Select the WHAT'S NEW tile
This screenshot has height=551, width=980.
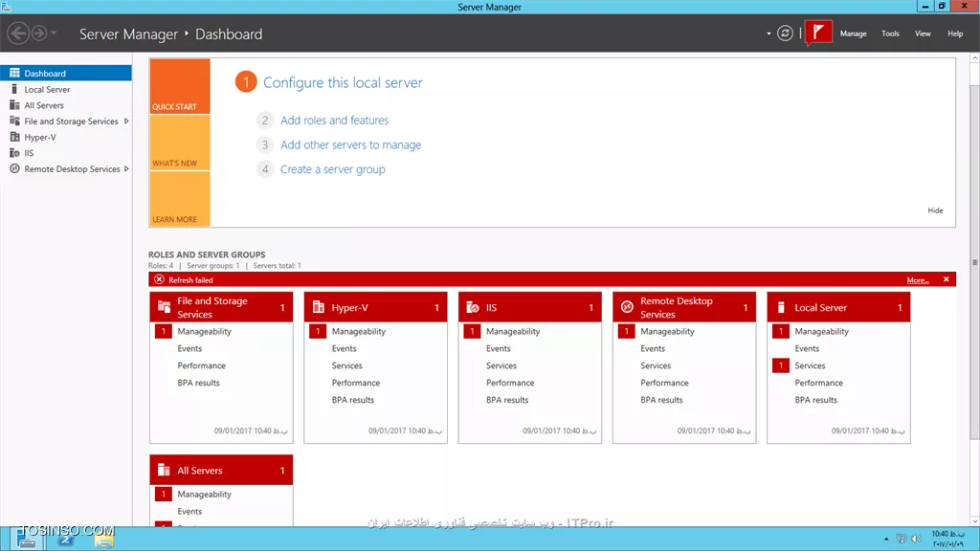point(179,143)
